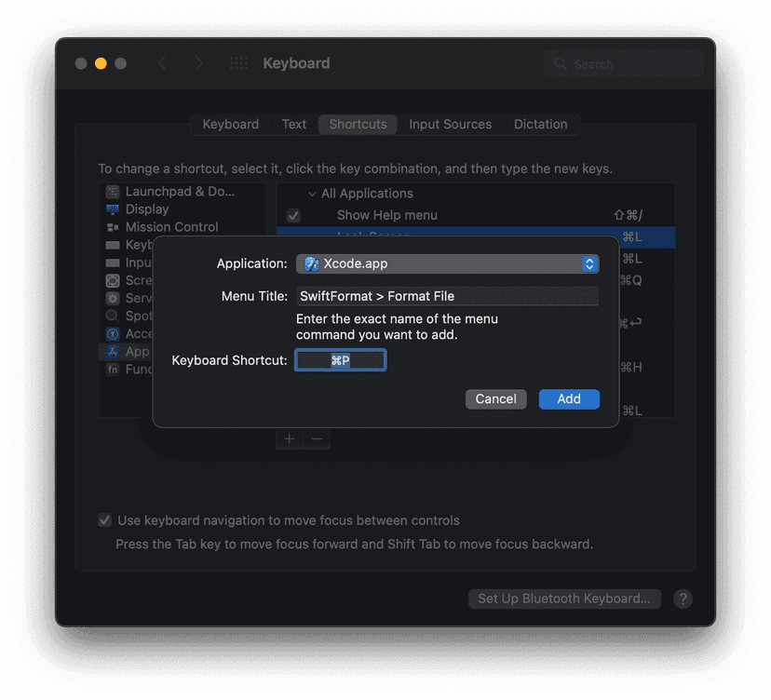This screenshot has width=771, height=700.
Task: Click Cancel to dismiss the dialog
Action: pos(495,399)
